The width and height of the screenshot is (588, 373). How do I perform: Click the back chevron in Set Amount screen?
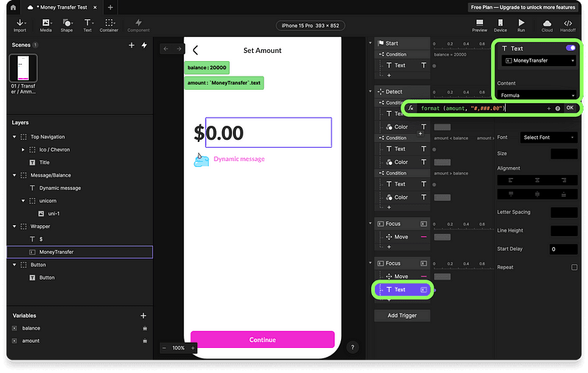pyautogui.click(x=196, y=50)
